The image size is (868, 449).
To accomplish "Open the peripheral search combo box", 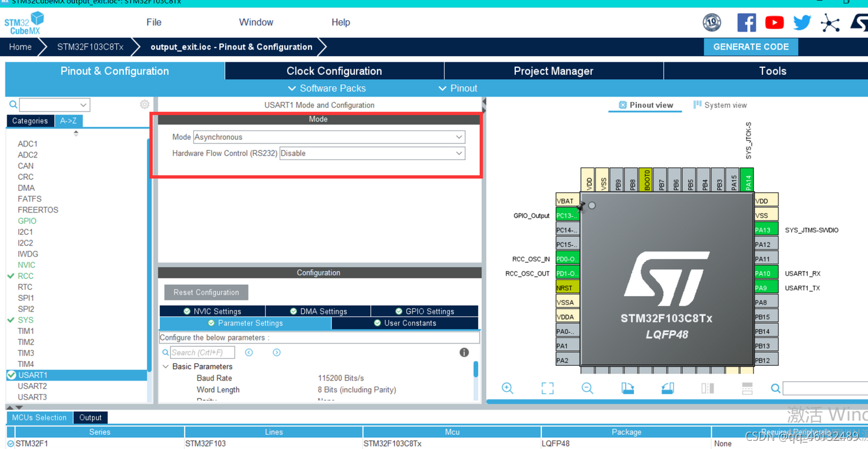I will [x=54, y=104].
